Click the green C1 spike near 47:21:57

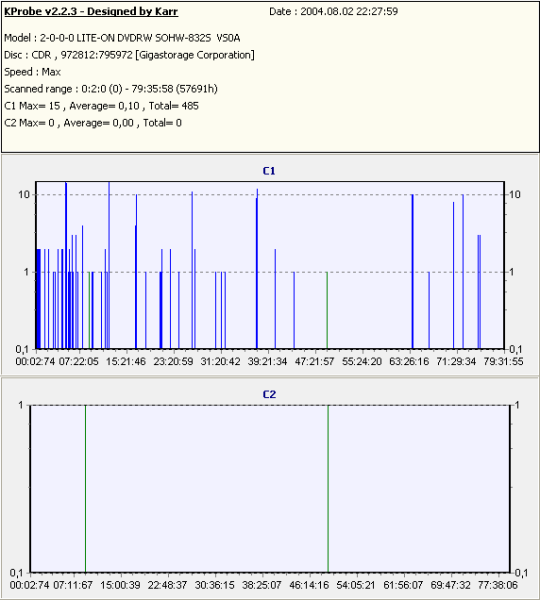[327, 310]
